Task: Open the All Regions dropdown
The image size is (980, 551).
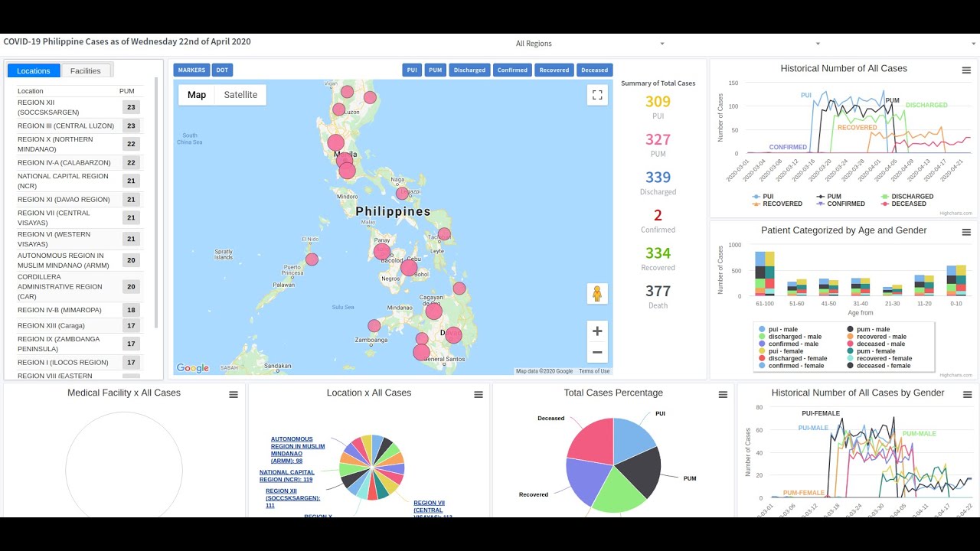Action: [590, 44]
